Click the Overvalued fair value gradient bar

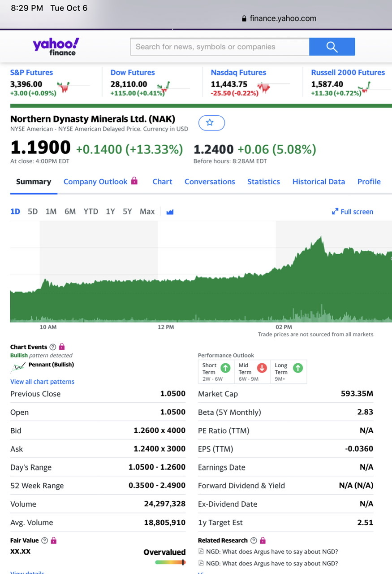(170, 562)
